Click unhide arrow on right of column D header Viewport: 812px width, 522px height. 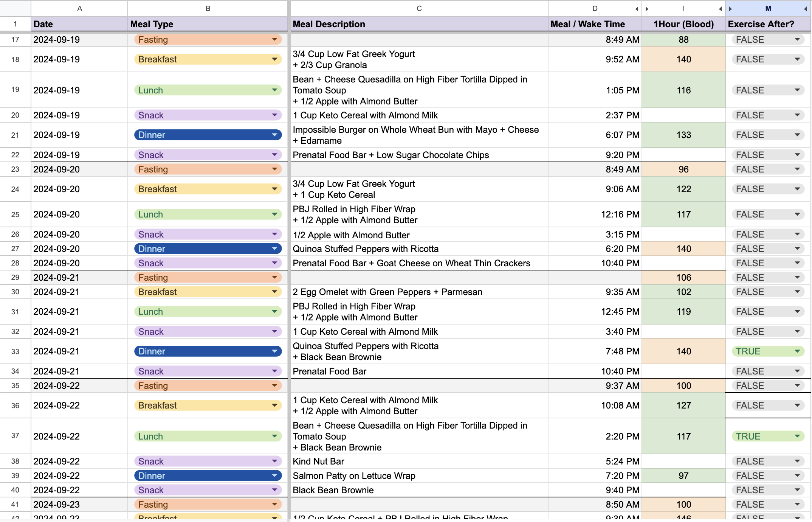click(x=637, y=9)
